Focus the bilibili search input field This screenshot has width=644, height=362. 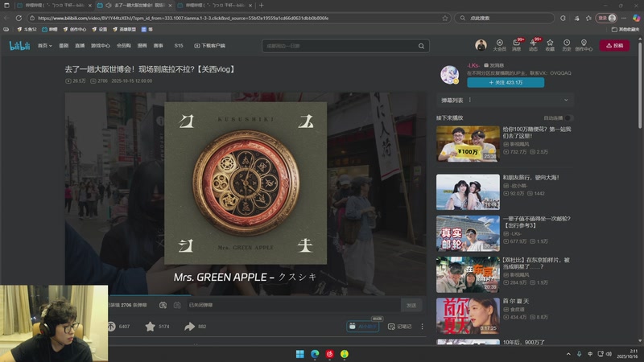point(341,46)
